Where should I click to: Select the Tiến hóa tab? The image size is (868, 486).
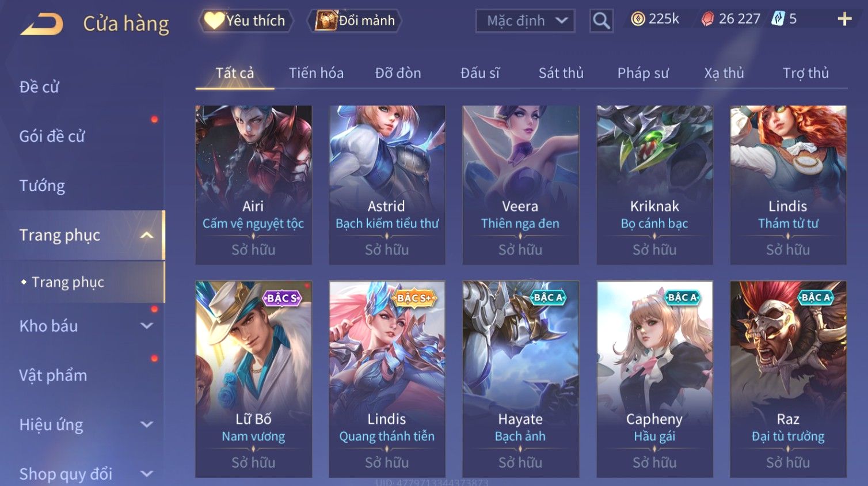pos(316,73)
